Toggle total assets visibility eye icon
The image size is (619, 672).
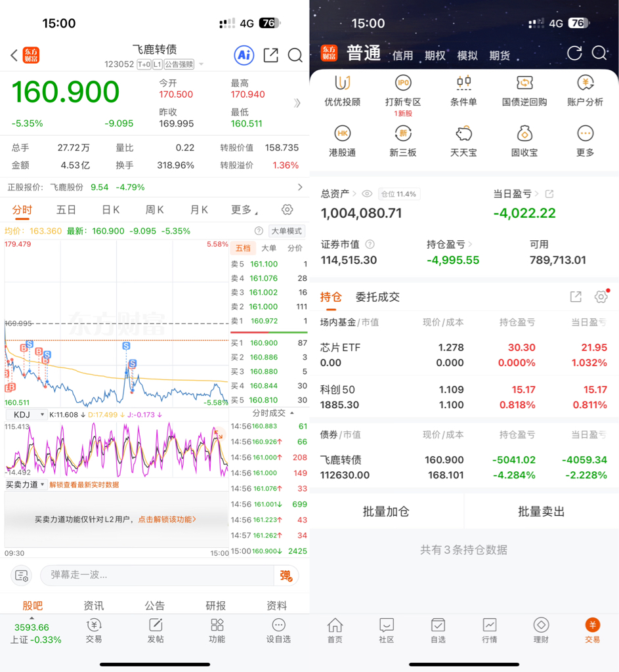367,194
